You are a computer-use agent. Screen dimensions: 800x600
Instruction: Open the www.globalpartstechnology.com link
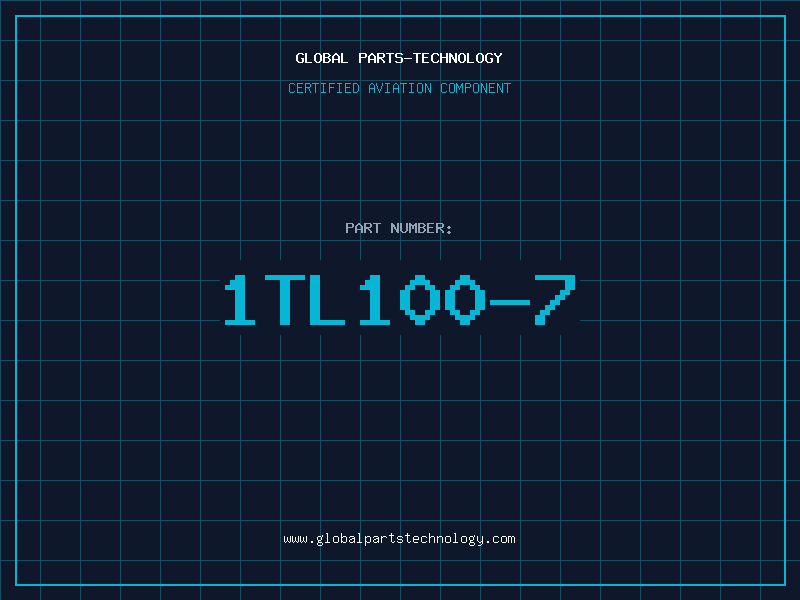[399, 539]
